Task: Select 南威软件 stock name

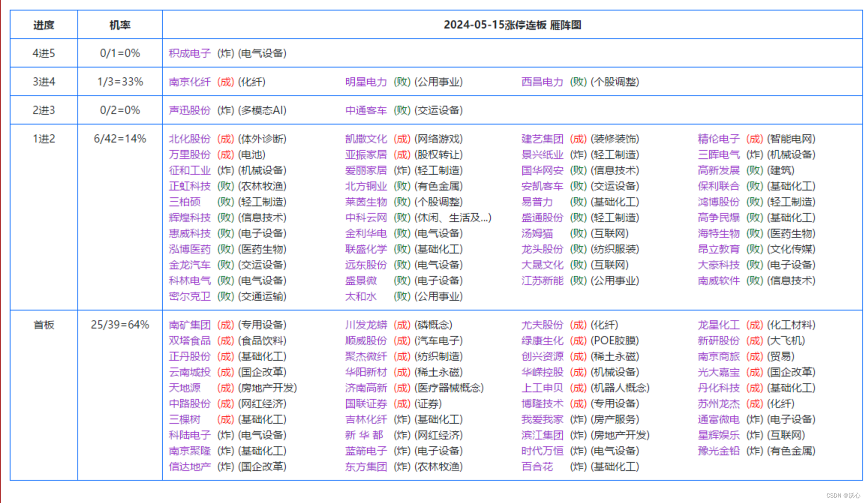Action: click(719, 280)
